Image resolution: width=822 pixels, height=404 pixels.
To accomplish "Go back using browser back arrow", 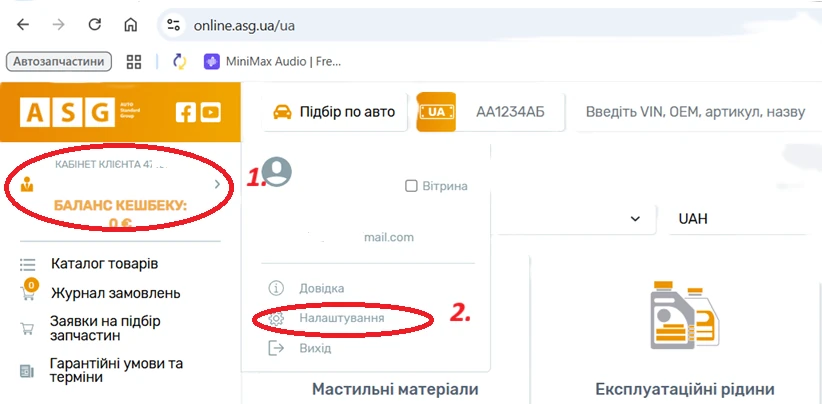I will pyautogui.click(x=23, y=25).
